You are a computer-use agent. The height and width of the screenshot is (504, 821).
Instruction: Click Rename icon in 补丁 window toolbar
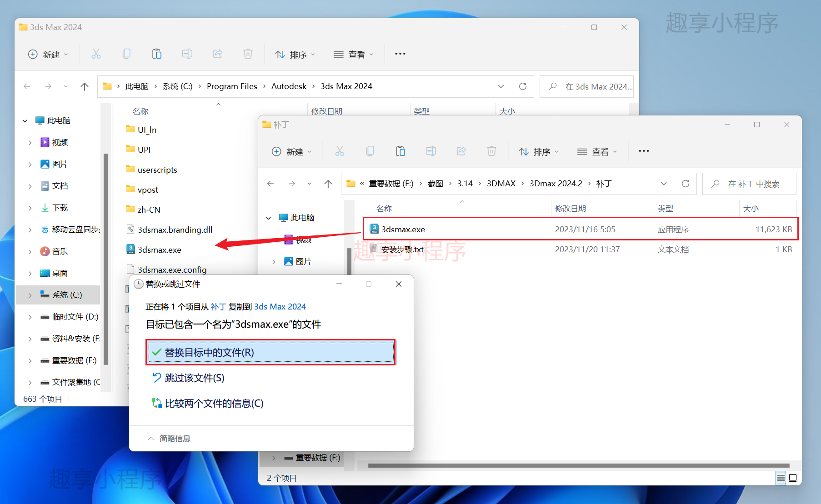click(x=431, y=151)
